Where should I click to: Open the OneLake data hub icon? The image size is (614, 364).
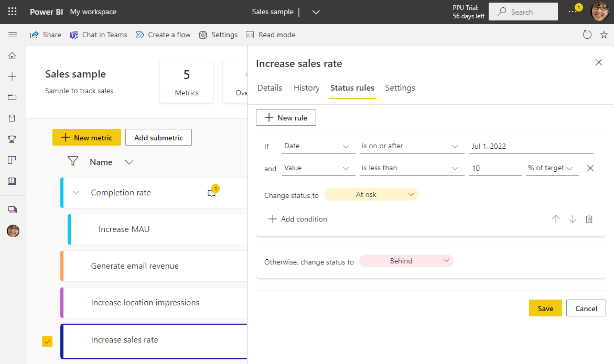point(13,118)
